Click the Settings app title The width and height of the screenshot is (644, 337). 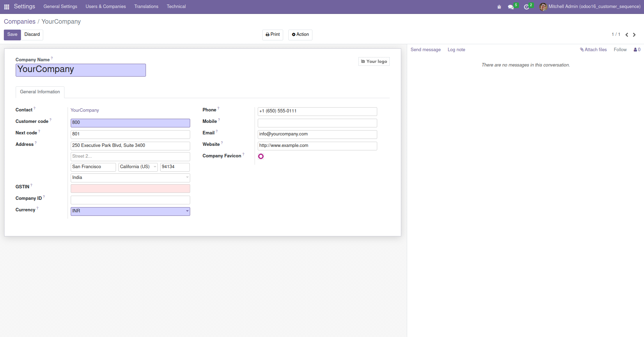coord(24,7)
